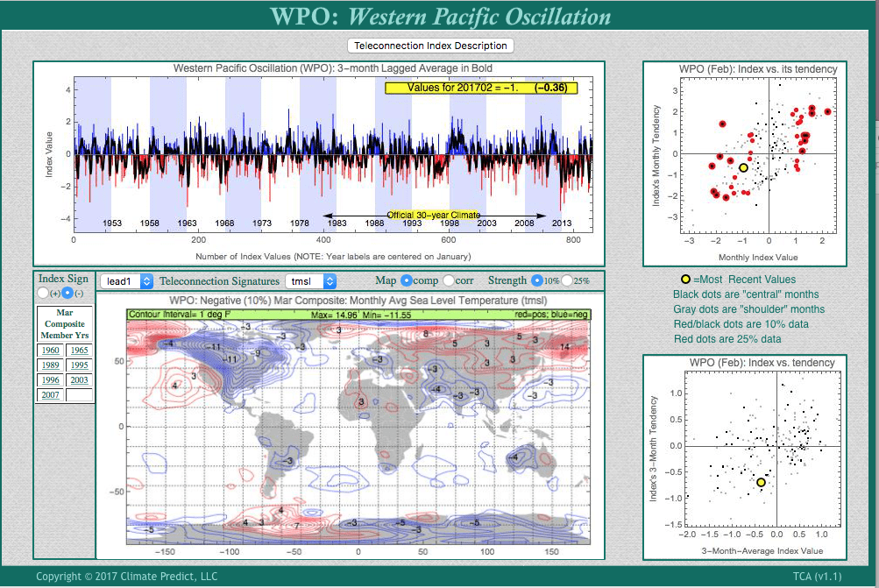The width and height of the screenshot is (879, 588).
Task: Open the tmsl signatures dropdown
Action: (310, 280)
